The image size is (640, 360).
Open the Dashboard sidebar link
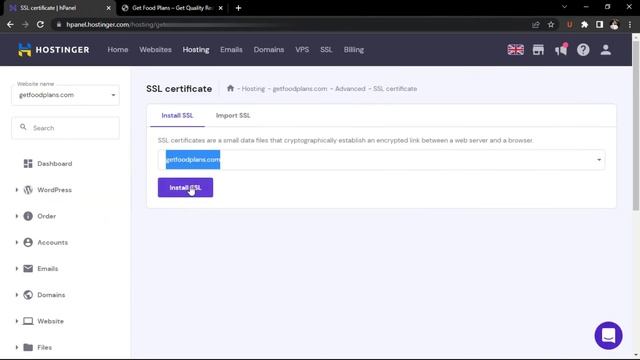[54, 164]
